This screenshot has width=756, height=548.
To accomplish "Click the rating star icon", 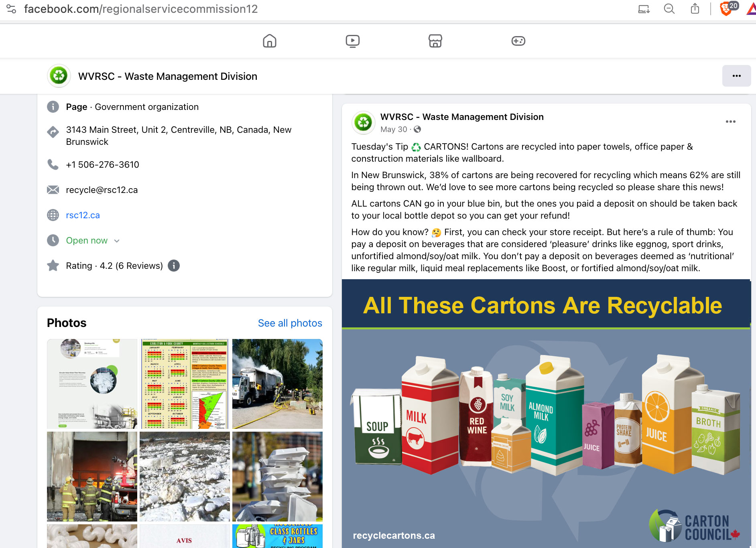I will point(53,266).
